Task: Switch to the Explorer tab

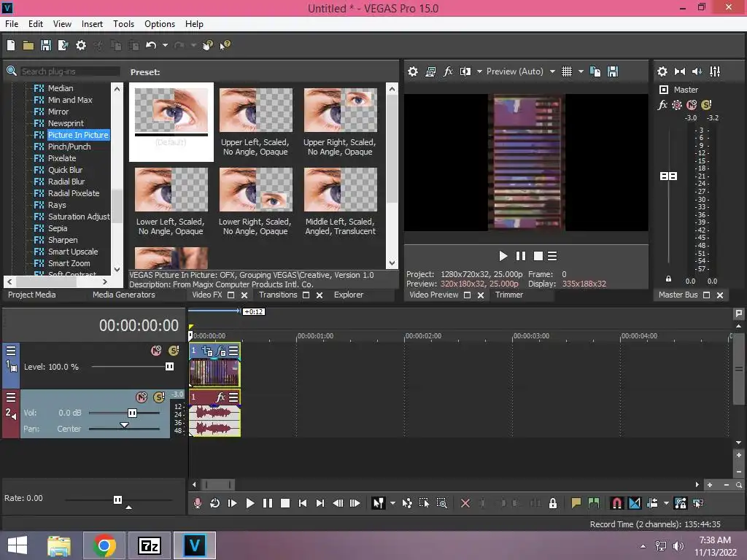Action: click(348, 295)
